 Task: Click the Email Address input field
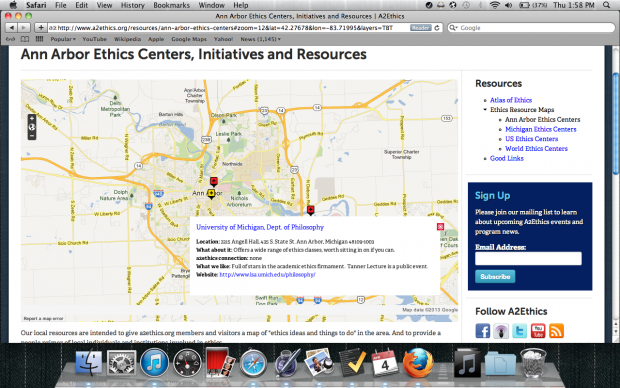528,258
